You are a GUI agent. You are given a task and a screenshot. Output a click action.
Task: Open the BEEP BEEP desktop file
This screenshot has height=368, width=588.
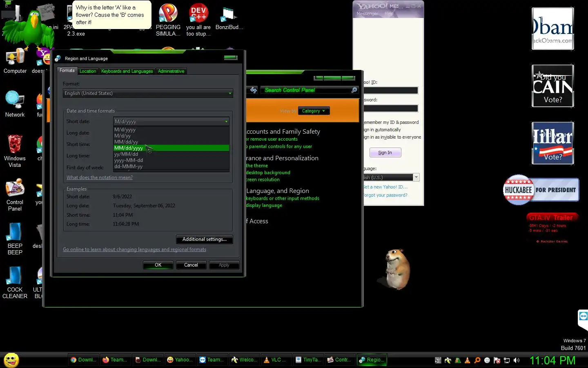click(15, 239)
